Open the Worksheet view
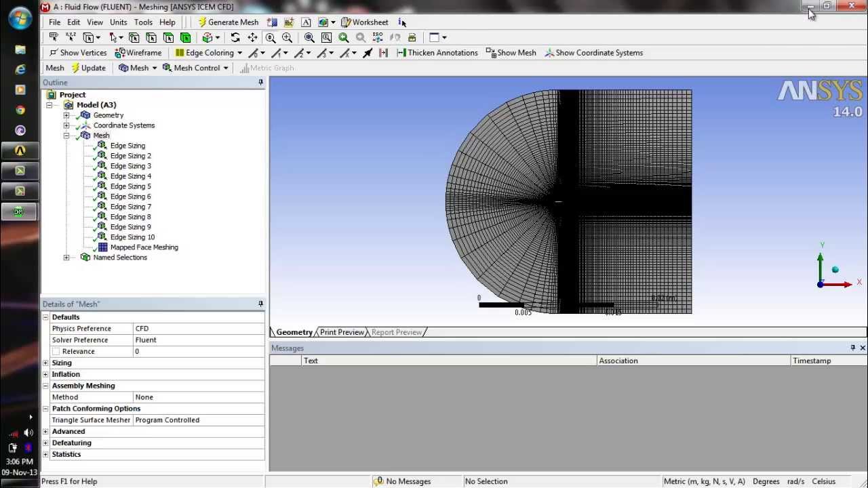 coord(364,22)
